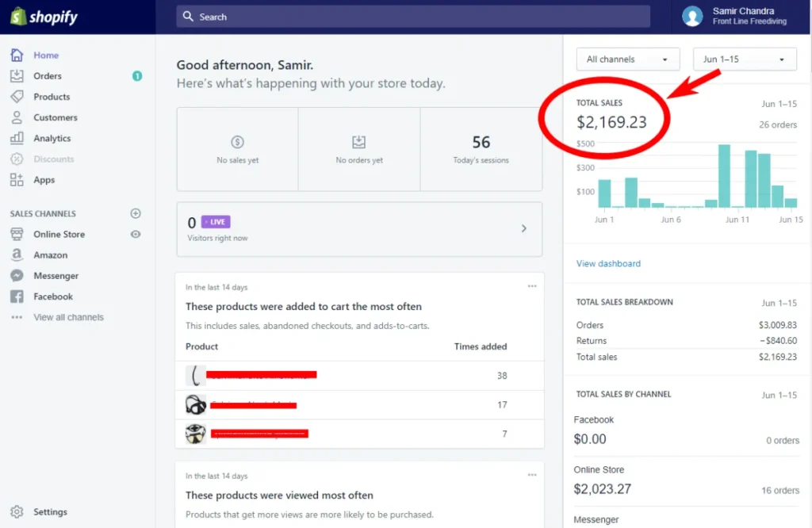The width and height of the screenshot is (812, 528).
Task: Open the Messenger sales channel
Action: [56, 276]
